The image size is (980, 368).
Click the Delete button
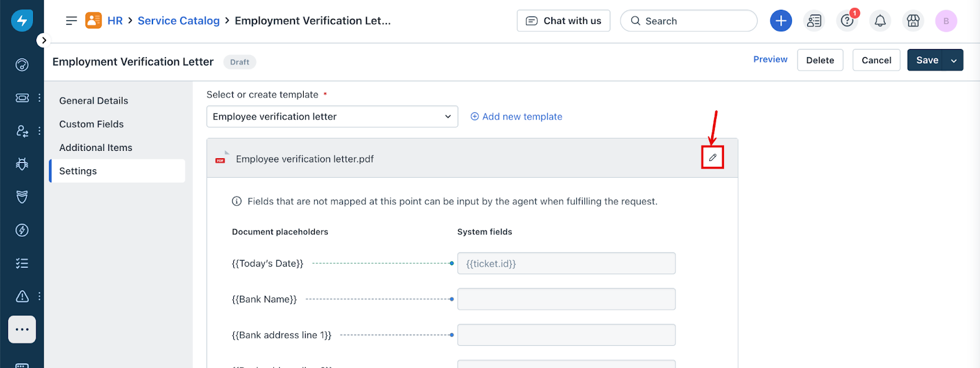tap(820, 60)
